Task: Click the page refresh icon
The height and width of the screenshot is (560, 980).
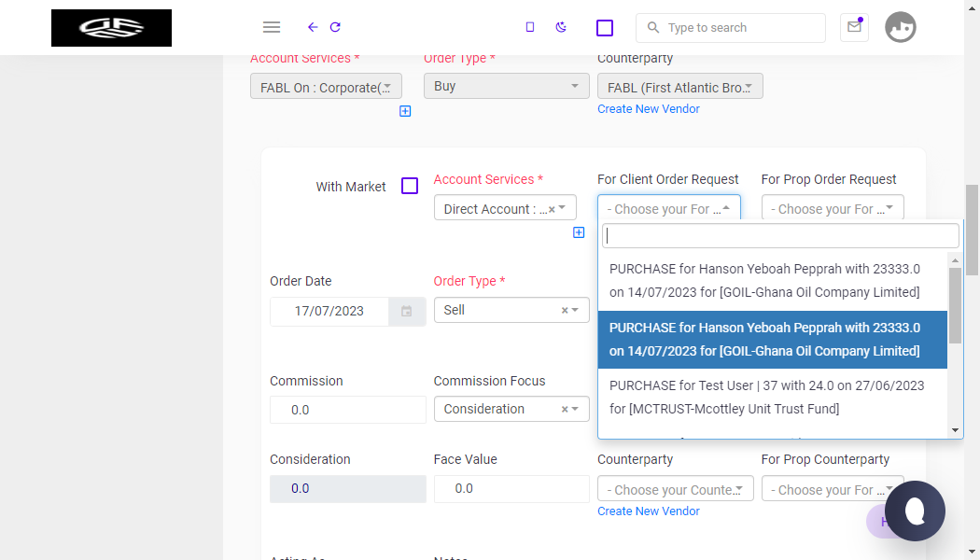Action: point(335,27)
